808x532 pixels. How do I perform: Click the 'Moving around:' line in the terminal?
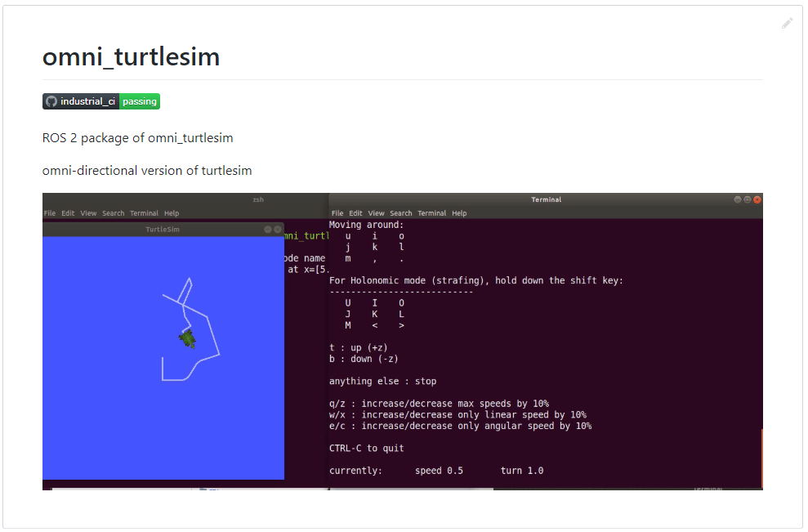(366, 225)
